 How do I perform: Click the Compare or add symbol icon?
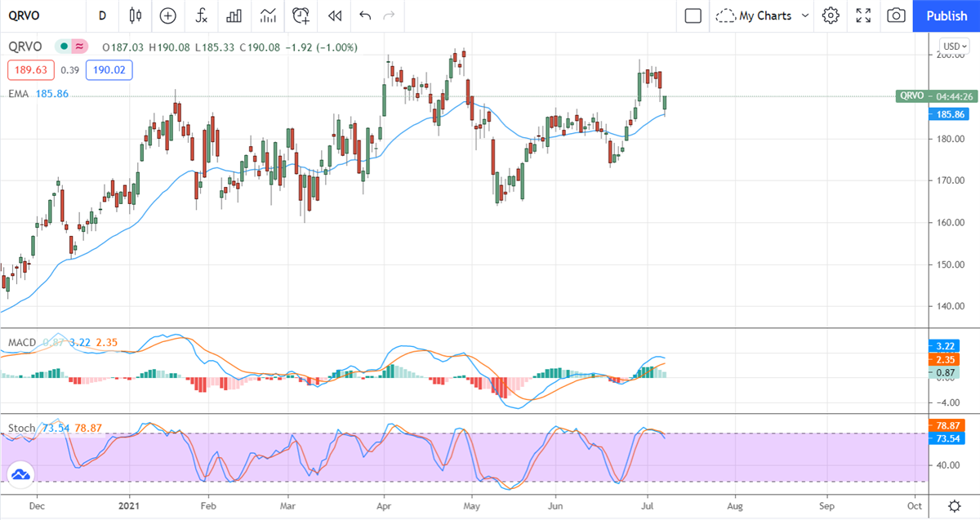tap(167, 16)
